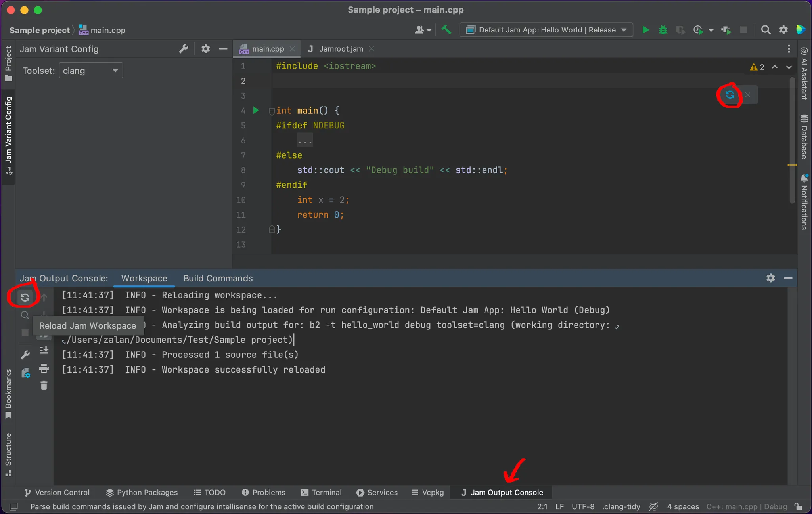
Task: Run with coverage icon
Action: (x=680, y=30)
